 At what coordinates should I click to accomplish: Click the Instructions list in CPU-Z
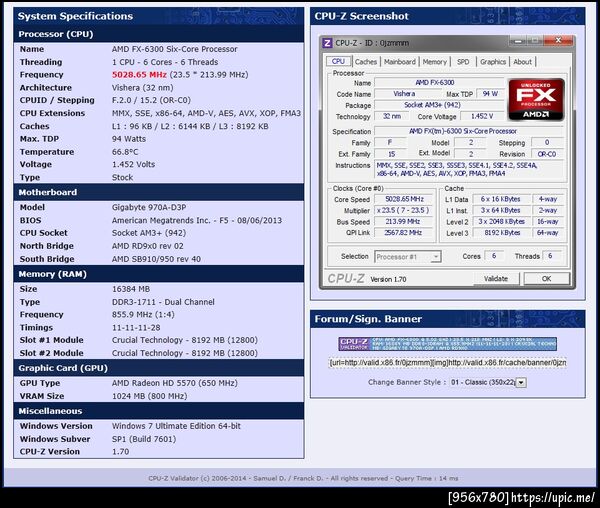click(468, 169)
